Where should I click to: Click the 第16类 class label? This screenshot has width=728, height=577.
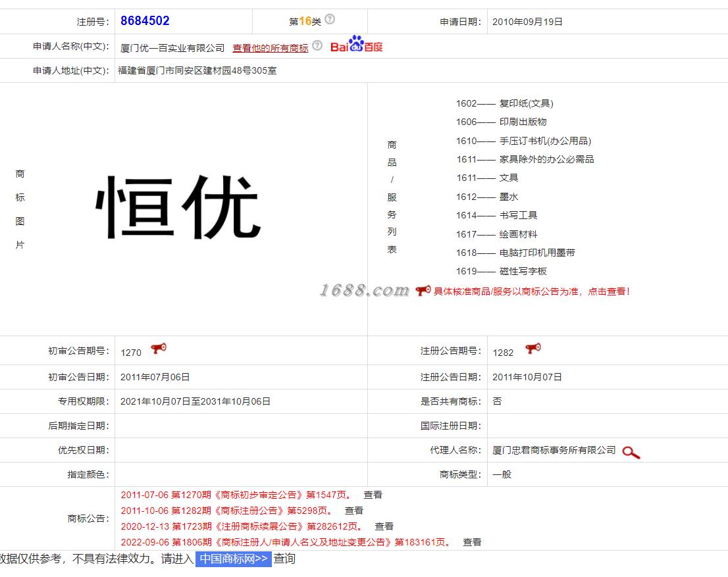click(305, 21)
